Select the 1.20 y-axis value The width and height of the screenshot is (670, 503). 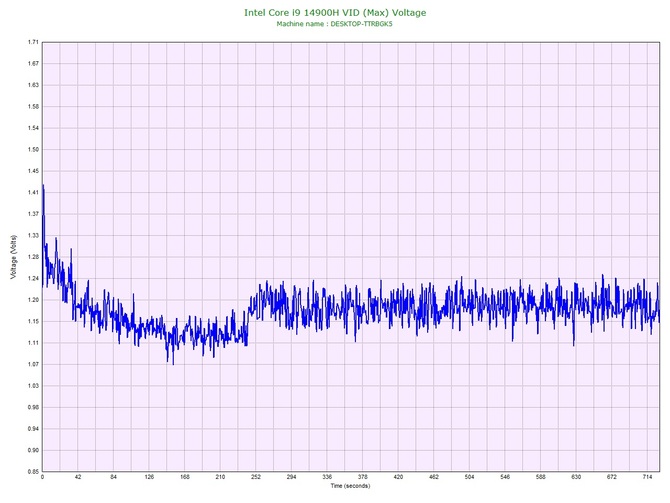33,300
